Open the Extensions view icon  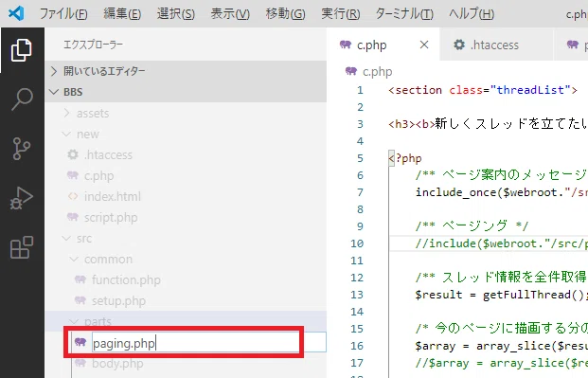point(22,247)
